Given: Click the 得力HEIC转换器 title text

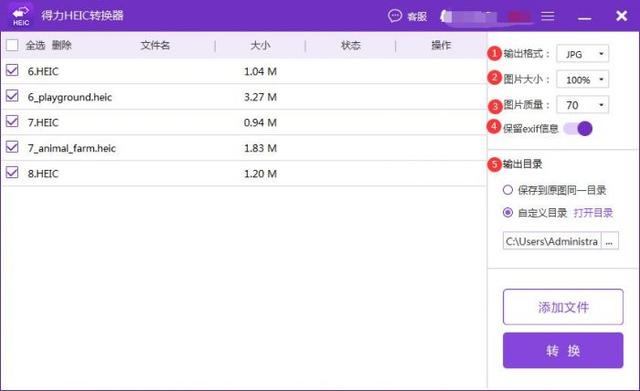Looking at the screenshot, I should tap(82, 16).
